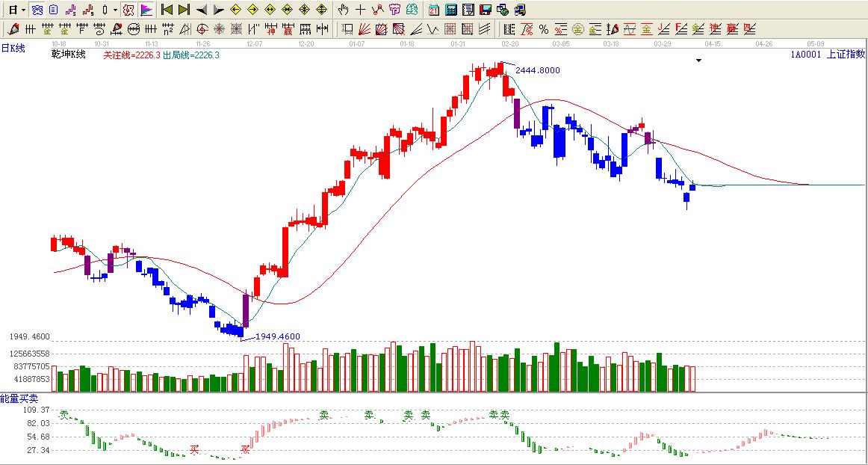The image size is (868, 465).
Task: Toggle the pressed flag chart icon
Action: click(x=146, y=10)
